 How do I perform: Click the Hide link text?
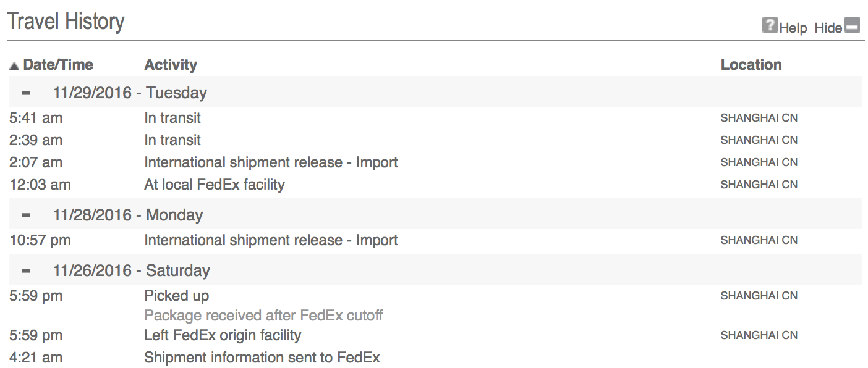click(x=828, y=28)
